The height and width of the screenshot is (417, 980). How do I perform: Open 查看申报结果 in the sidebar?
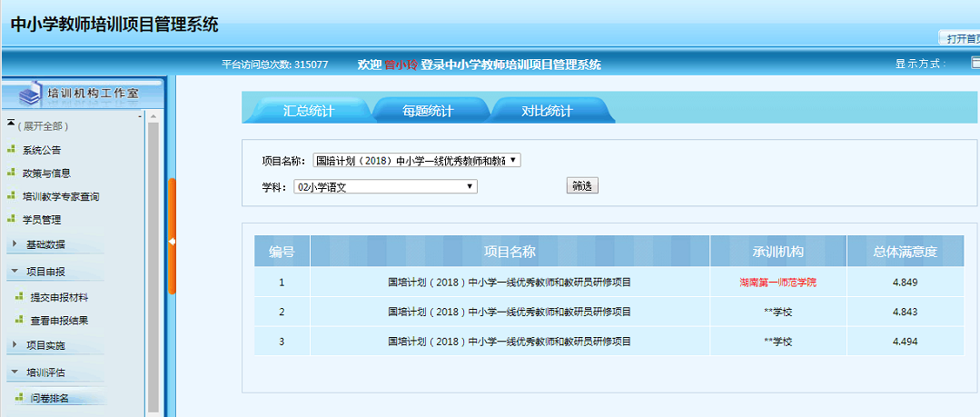coord(59,321)
